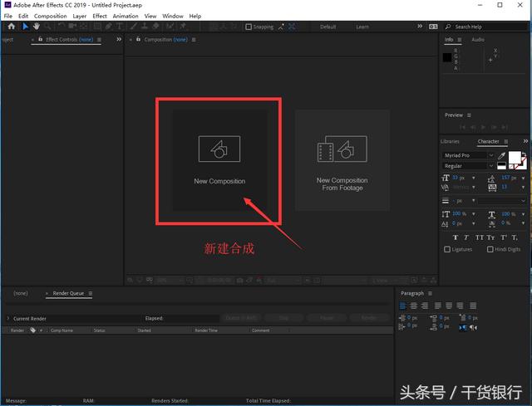532x406 pixels.
Task: Switch to the Learn workspace
Action: pos(362,27)
